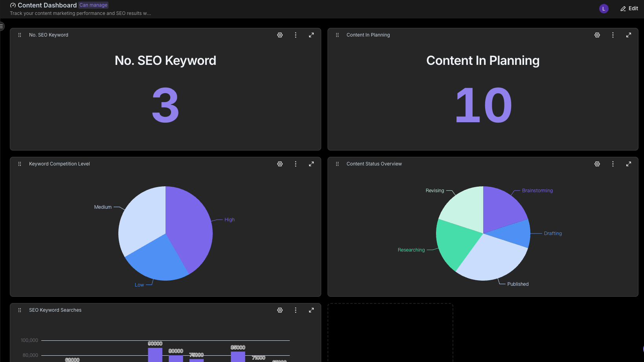Open more options for SEO Keyword Searches widget
644x362 pixels.
click(296, 310)
